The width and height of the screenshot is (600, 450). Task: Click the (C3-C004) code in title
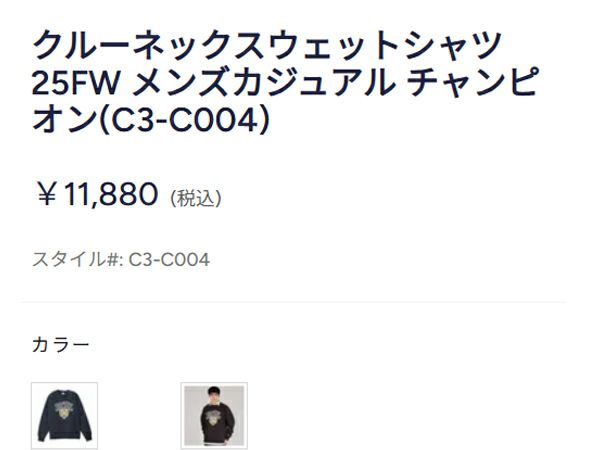[184, 119]
